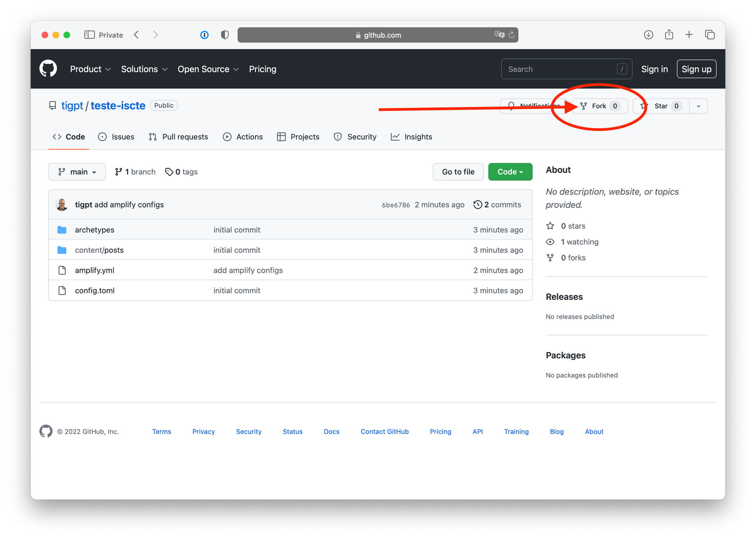Open the amplify.yml file
756x540 pixels.
pyautogui.click(x=94, y=270)
